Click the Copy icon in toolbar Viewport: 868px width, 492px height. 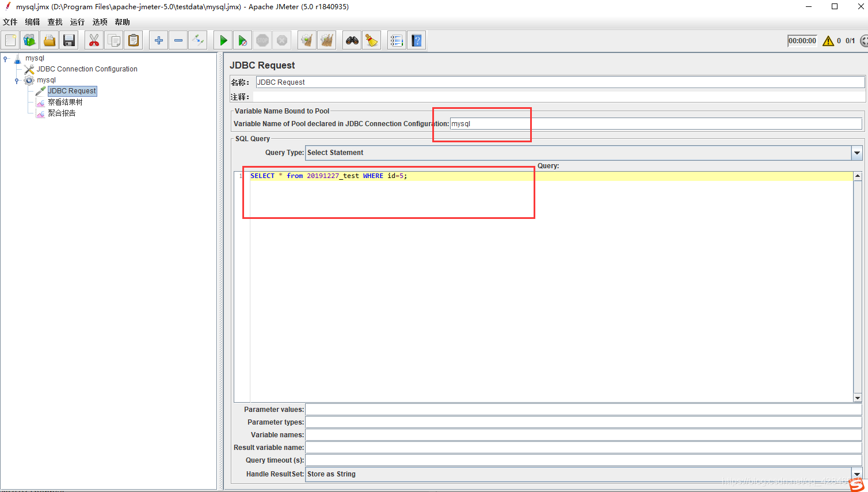113,40
